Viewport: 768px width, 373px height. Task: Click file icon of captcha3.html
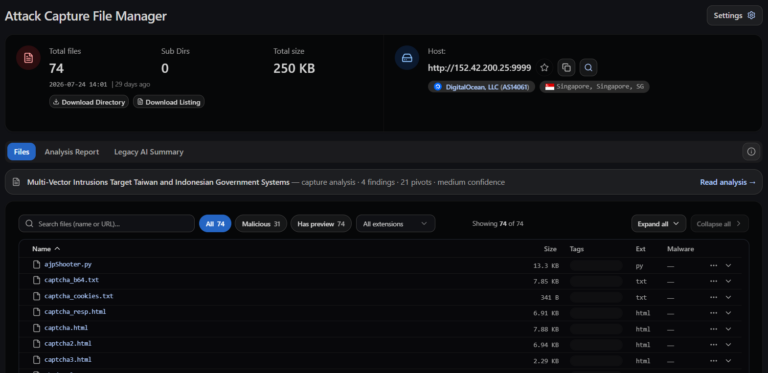click(x=36, y=360)
